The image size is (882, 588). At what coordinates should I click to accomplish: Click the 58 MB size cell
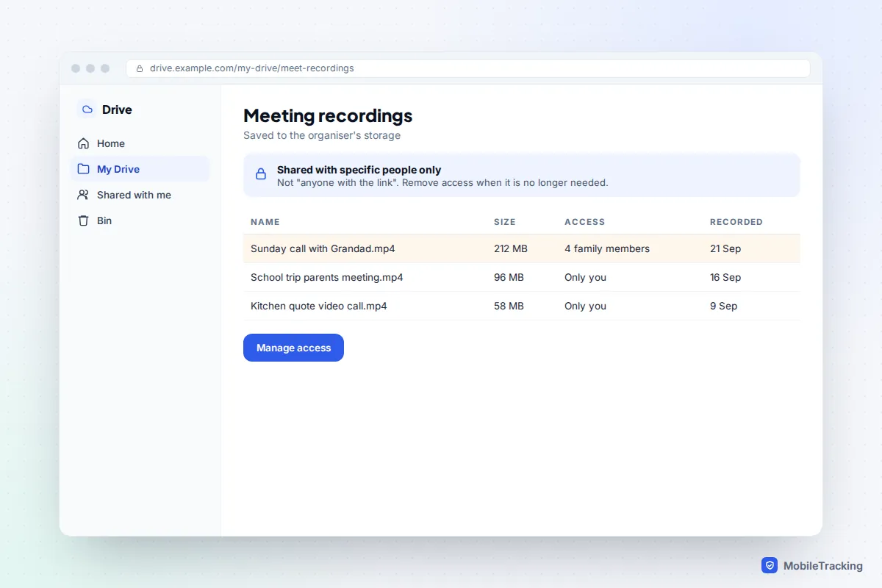[509, 306]
